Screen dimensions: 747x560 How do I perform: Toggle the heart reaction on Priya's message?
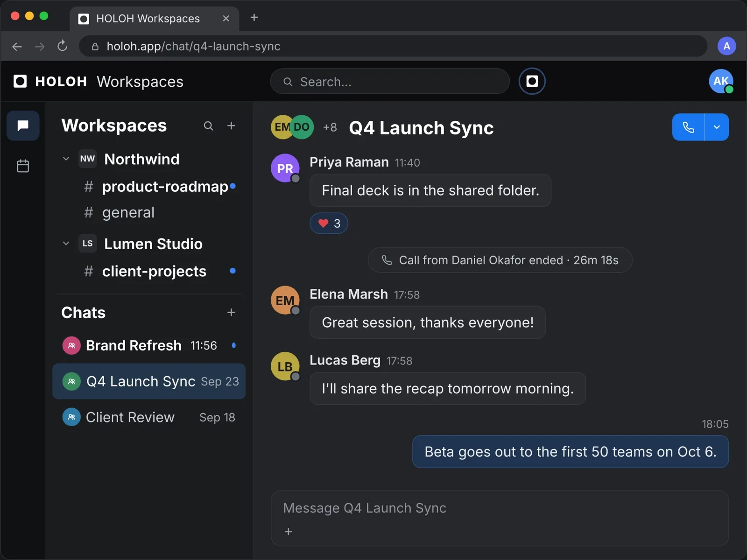coord(329,224)
